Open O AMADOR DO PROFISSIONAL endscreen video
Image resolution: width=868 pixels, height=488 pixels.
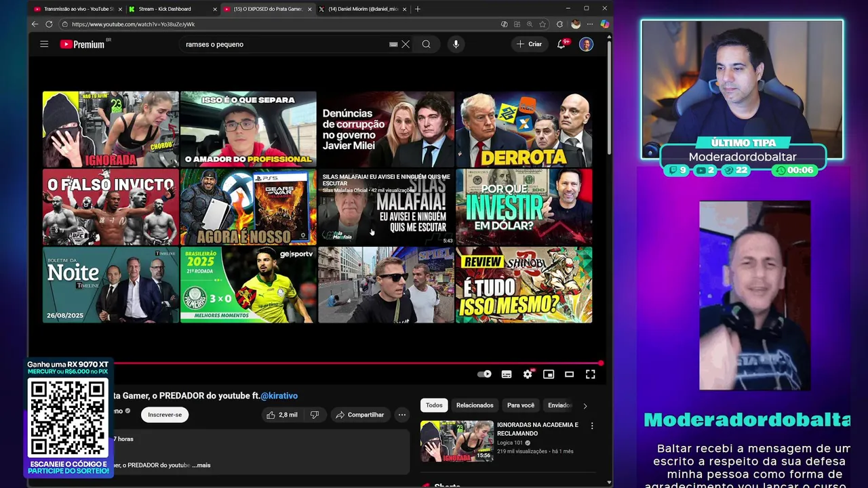(x=248, y=129)
